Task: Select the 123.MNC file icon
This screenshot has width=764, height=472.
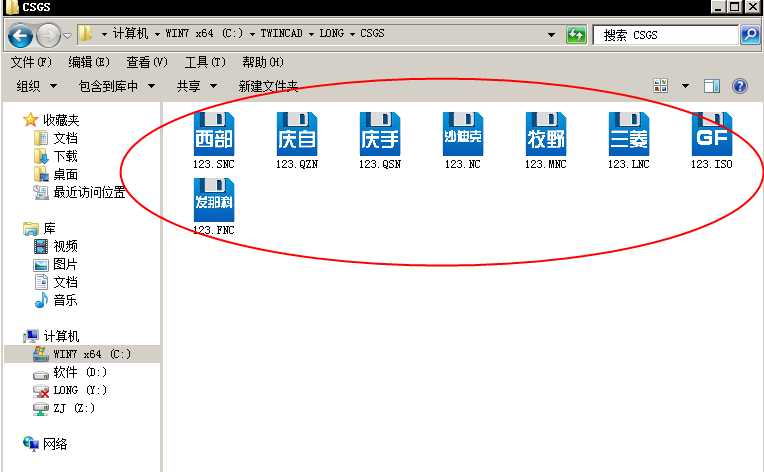Action: coord(546,134)
